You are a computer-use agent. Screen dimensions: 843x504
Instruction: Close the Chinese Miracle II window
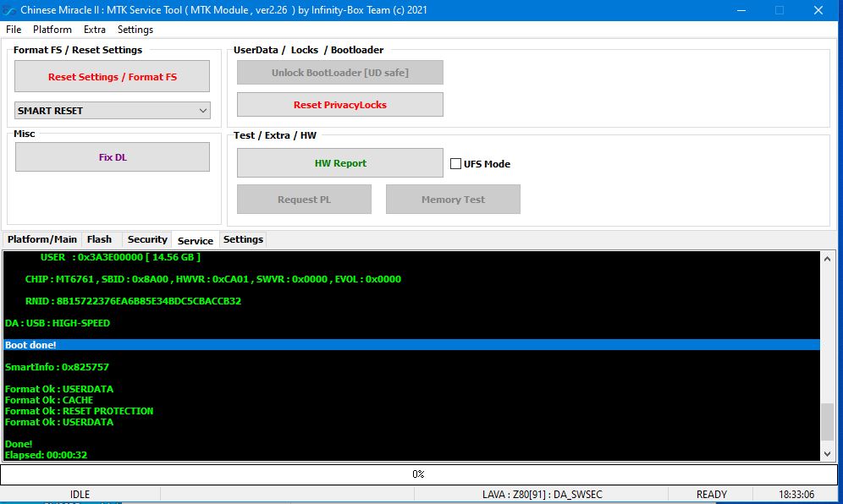pos(818,10)
